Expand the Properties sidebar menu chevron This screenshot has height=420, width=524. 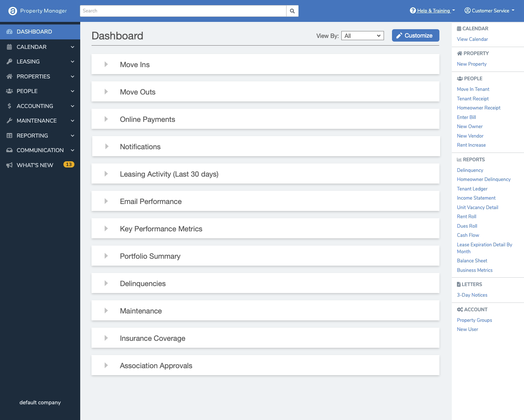click(73, 77)
